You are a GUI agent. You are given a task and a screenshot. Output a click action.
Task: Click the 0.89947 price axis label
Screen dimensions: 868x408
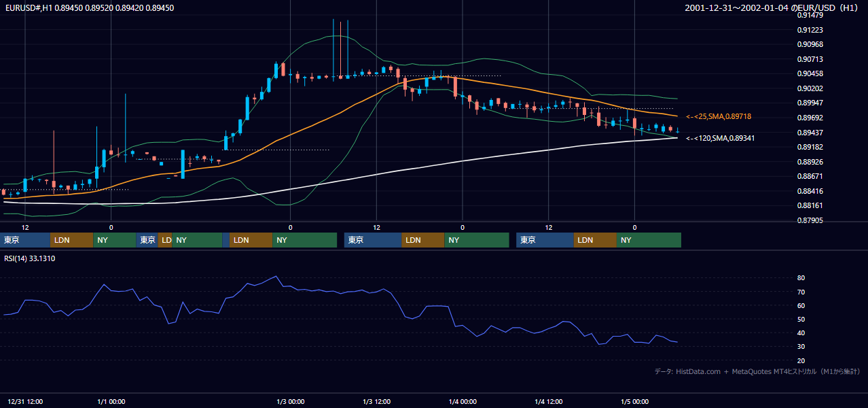point(810,103)
